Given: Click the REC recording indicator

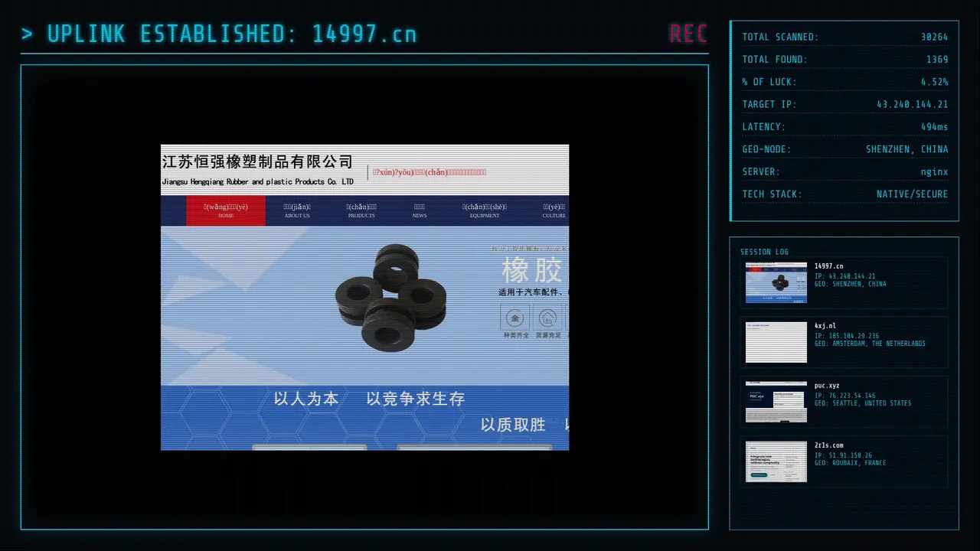Looking at the screenshot, I should point(688,33).
